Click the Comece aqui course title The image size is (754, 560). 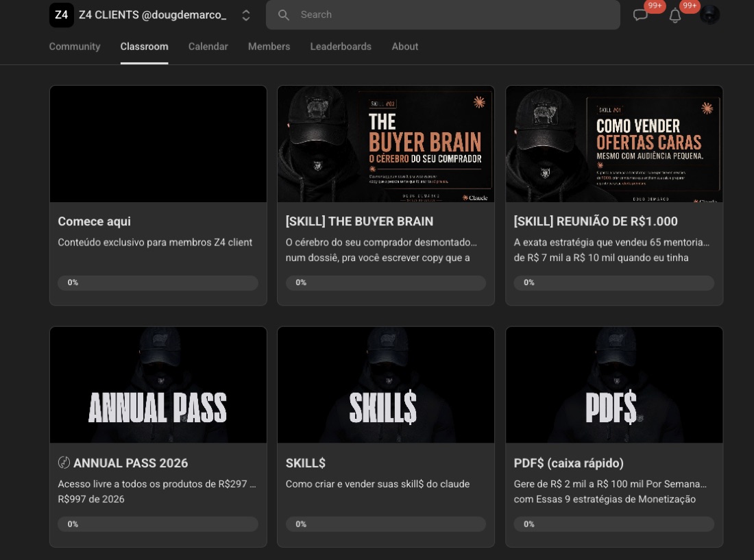pos(95,221)
